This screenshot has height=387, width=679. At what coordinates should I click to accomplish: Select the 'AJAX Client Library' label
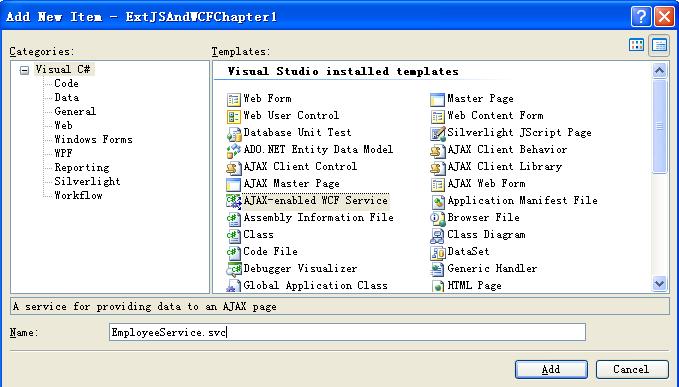coord(504,167)
